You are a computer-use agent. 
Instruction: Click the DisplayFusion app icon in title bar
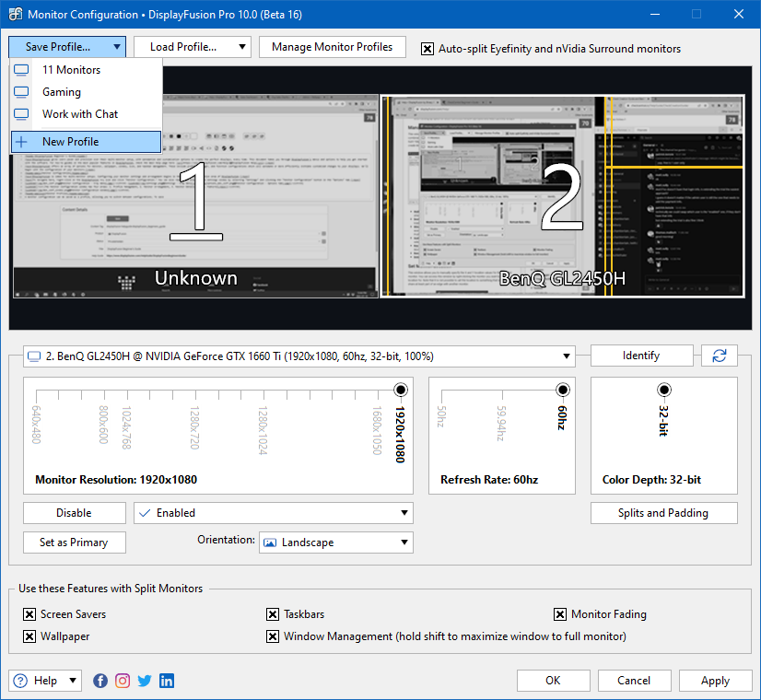click(15, 14)
